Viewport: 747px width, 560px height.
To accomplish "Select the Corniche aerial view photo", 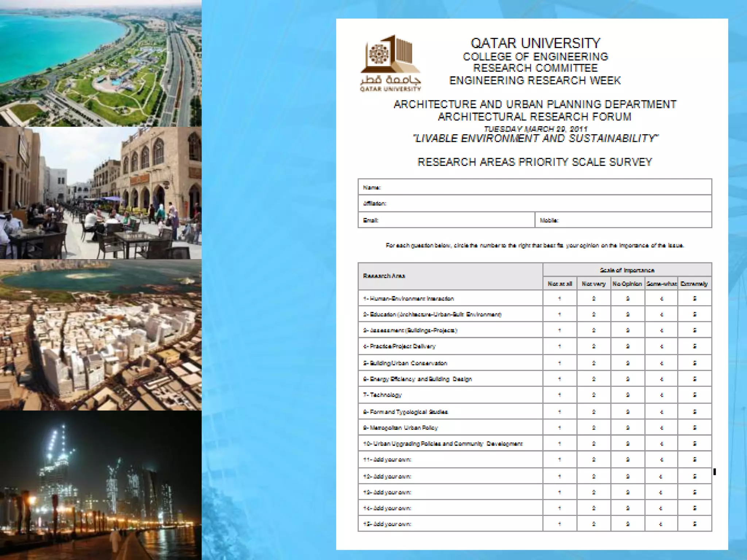I will pyautogui.click(x=101, y=63).
